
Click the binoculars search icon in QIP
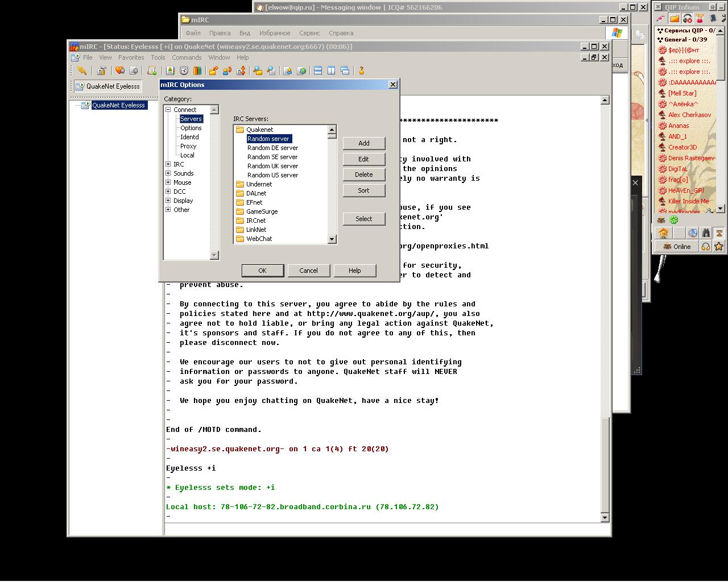pos(706,233)
